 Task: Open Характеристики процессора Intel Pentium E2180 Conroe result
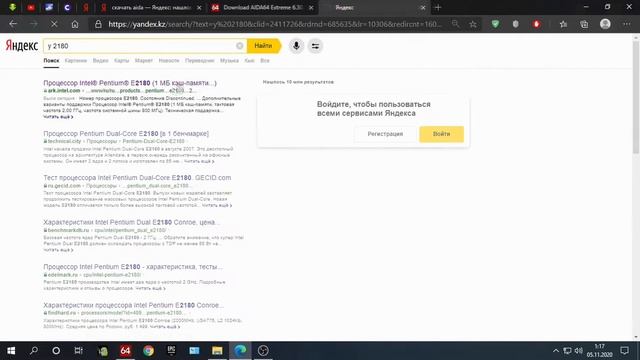[x=133, y=305]
